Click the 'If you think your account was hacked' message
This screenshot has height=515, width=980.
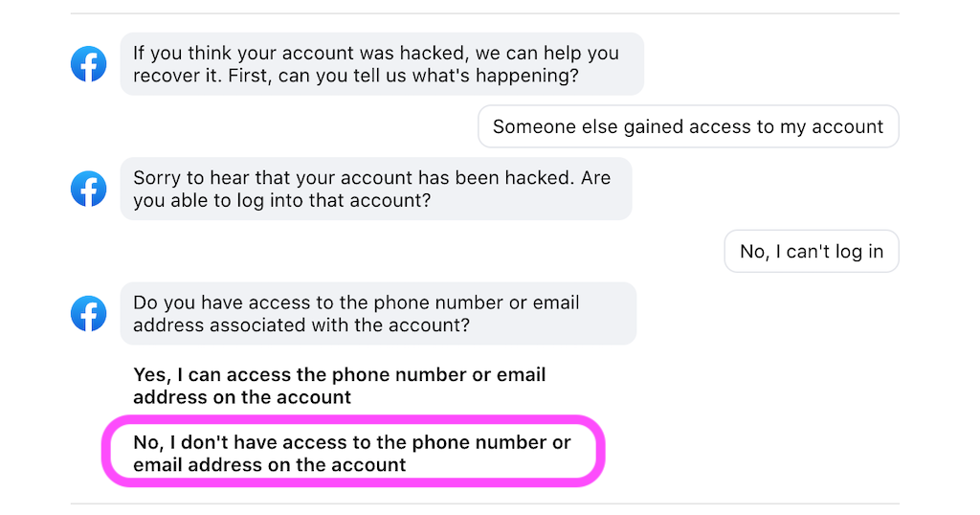pos(382,64)
